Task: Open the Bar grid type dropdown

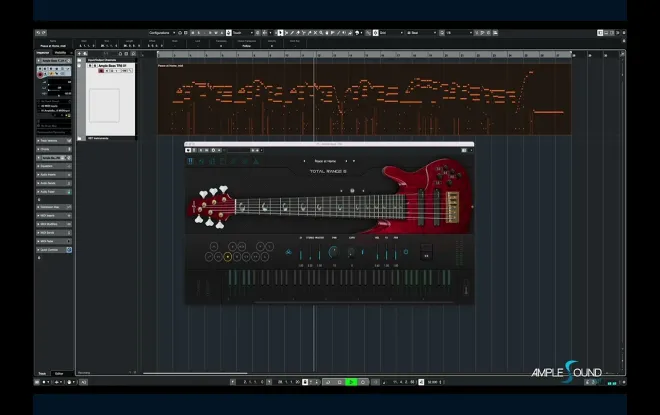Action: [421, 32]
